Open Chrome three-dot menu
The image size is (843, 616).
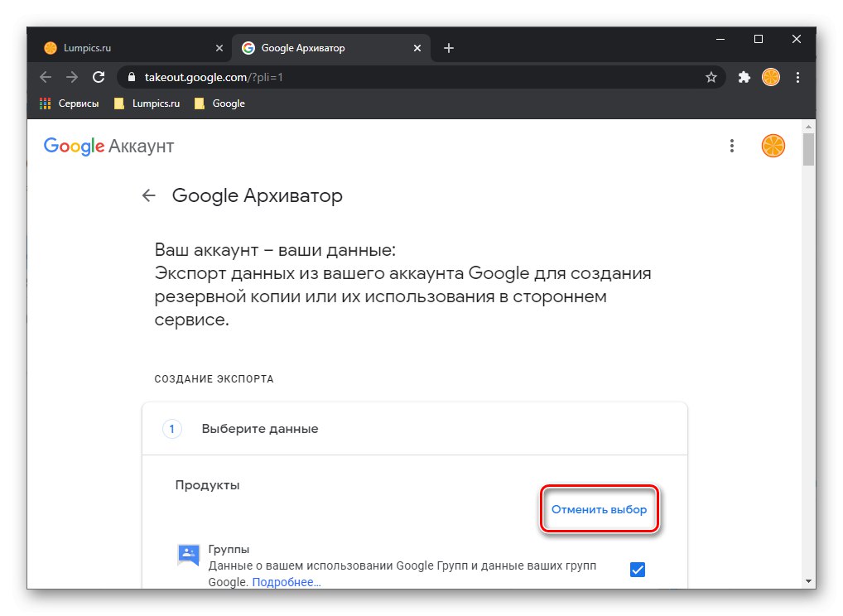tap(797, 77)
